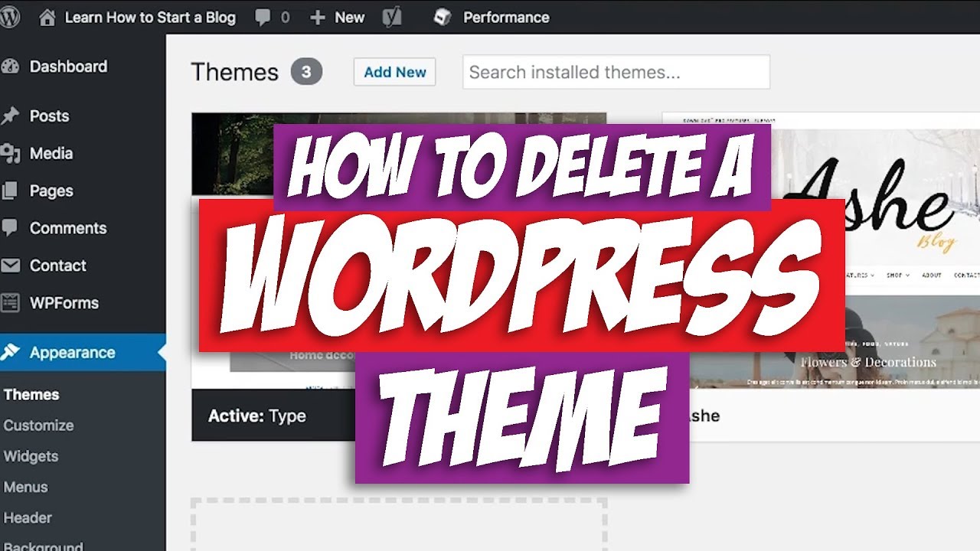The image size is (980, 551).
Task: Click the Active: Type theme label
Action: (x=257, y=416)
